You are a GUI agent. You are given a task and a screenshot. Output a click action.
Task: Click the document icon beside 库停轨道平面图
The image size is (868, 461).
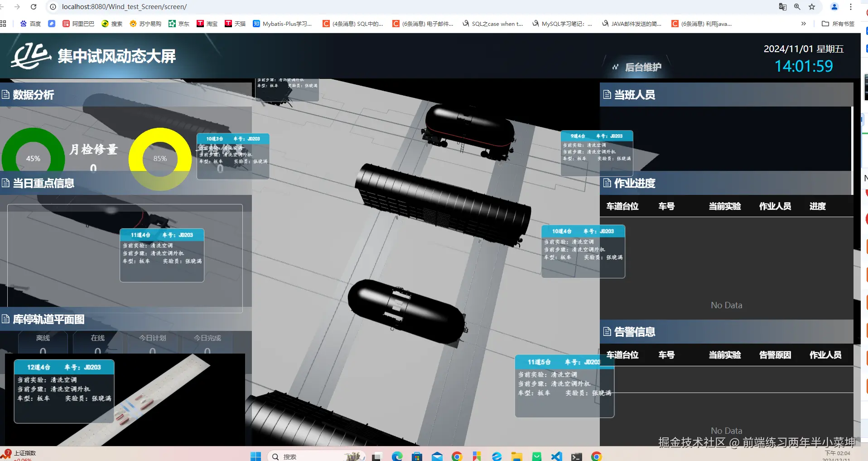[5, 319]
